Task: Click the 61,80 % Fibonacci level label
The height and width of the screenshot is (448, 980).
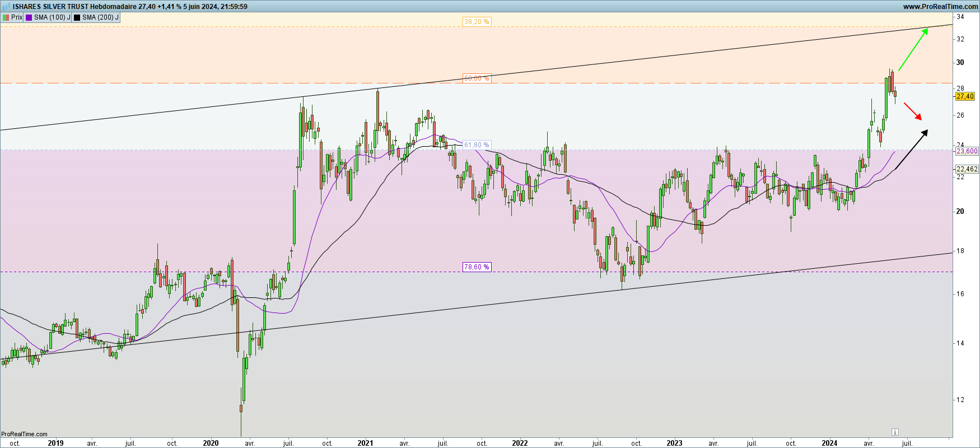Action: (477, 145)
